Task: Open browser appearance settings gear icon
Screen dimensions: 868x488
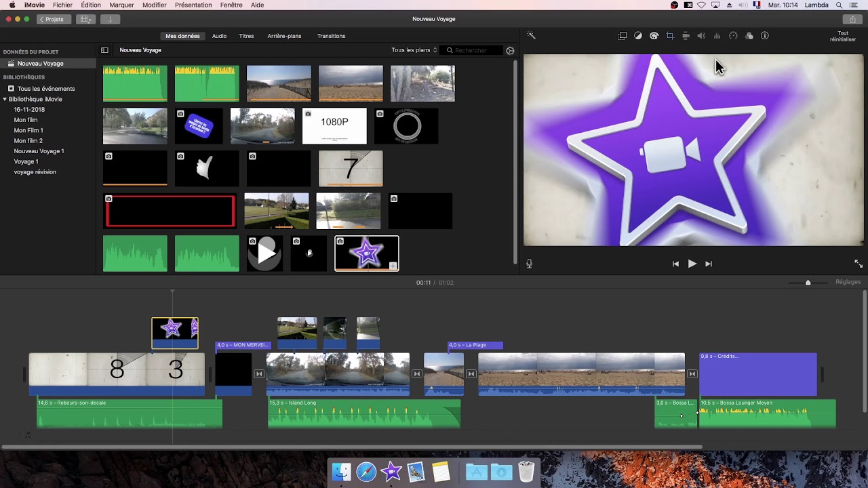Action: [510, 50]
